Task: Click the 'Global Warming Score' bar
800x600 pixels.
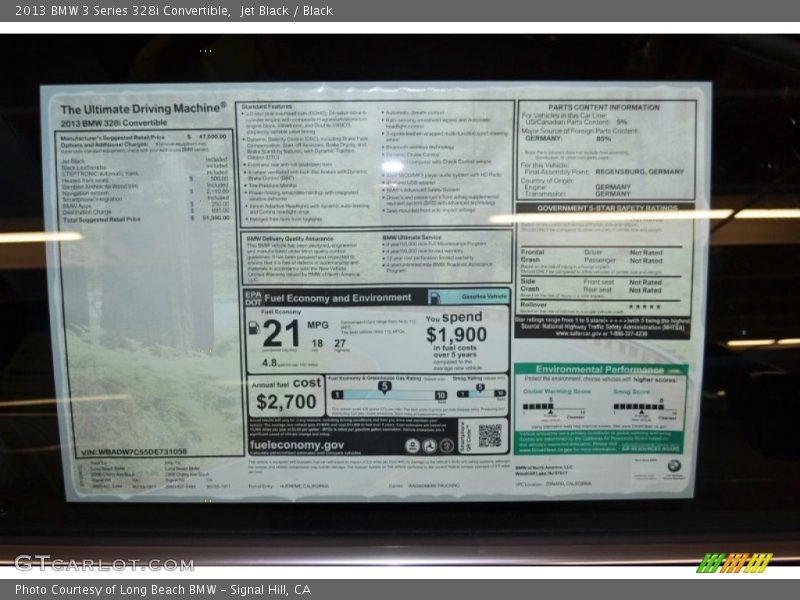Action: click(x=555, y=407)
